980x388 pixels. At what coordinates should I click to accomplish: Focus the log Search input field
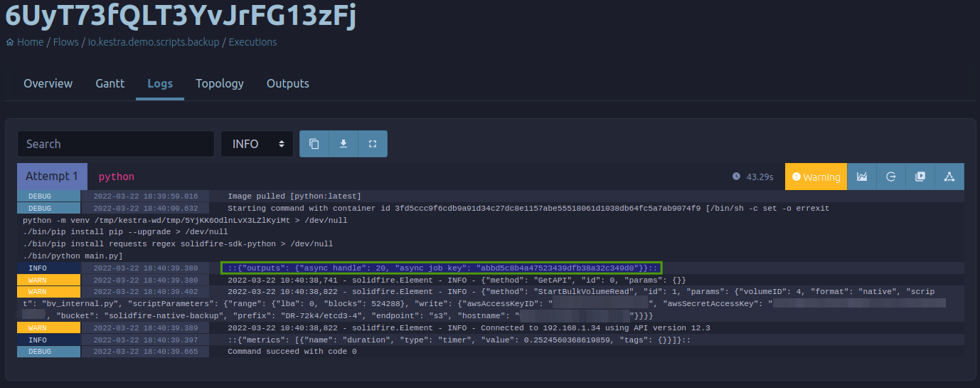[x=116, y=144]
